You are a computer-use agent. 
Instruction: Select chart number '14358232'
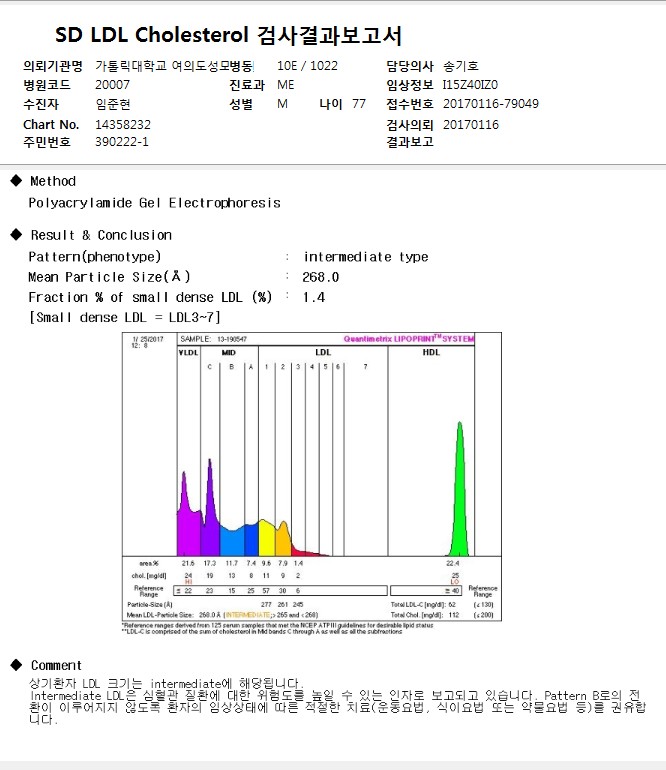click(123, 125)
